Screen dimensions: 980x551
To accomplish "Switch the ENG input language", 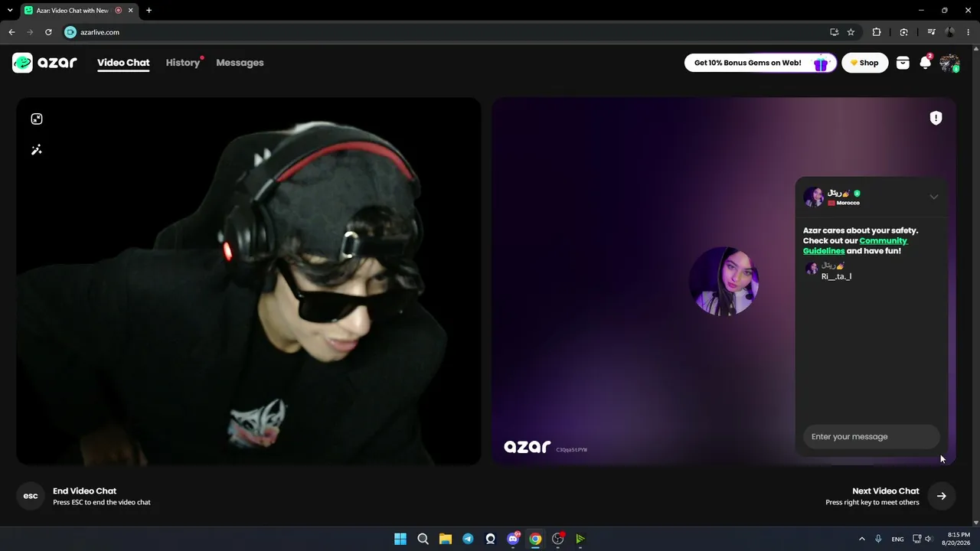I will (897, 539).
